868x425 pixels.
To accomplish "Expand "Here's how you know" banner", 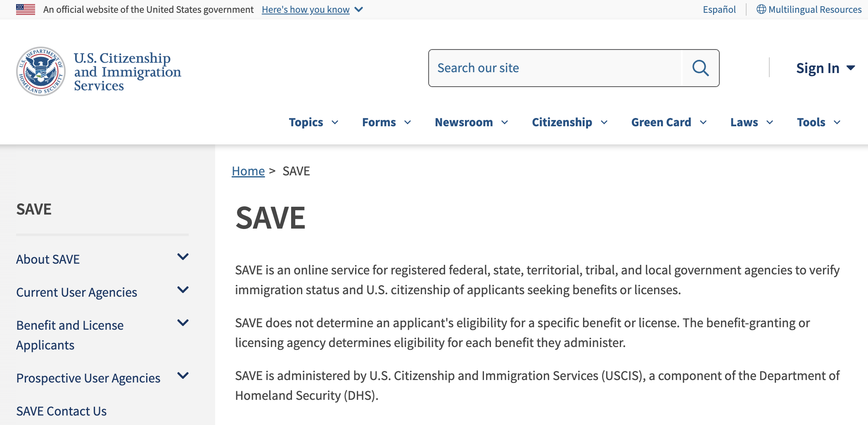I will pyautogui.click(x=312, y=9).
